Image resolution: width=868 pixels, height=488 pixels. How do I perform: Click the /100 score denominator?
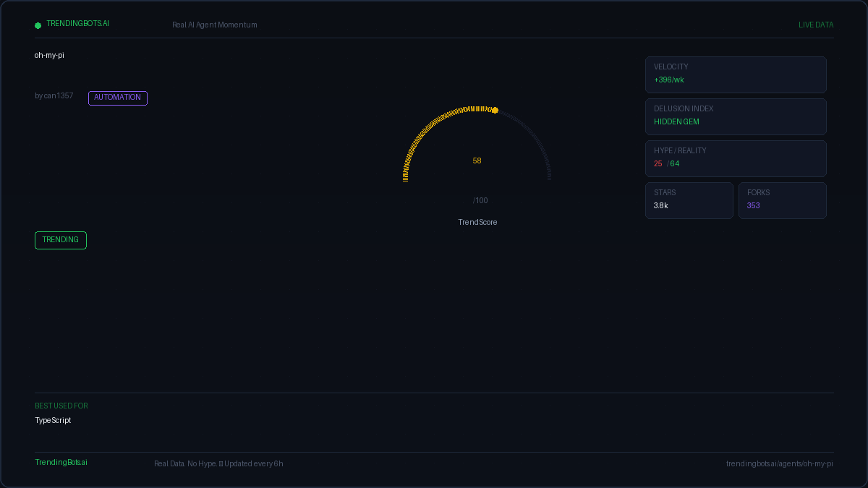coord(480,201)
